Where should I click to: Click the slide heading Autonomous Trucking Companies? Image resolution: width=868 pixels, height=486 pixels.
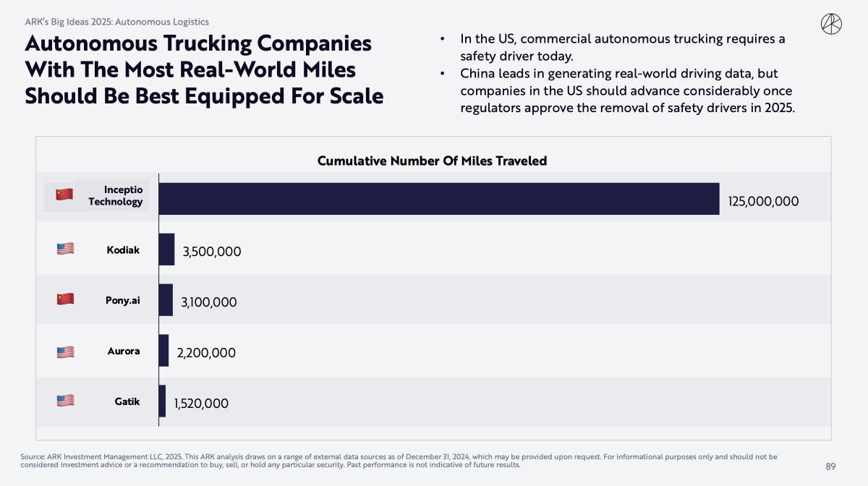pos(198,43)
